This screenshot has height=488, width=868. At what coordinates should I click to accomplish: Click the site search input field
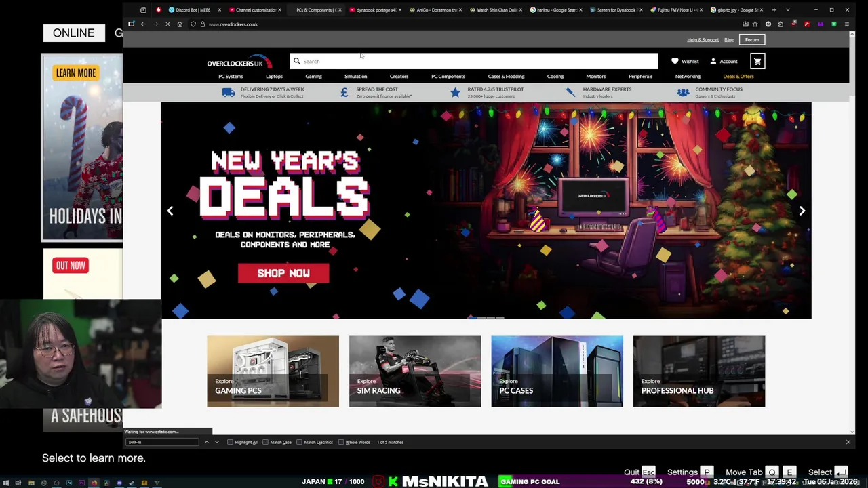[x=473, y=61]
